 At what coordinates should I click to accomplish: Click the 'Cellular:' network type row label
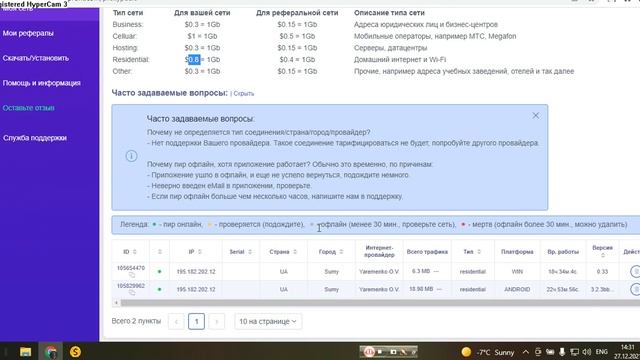click(125, 36)
